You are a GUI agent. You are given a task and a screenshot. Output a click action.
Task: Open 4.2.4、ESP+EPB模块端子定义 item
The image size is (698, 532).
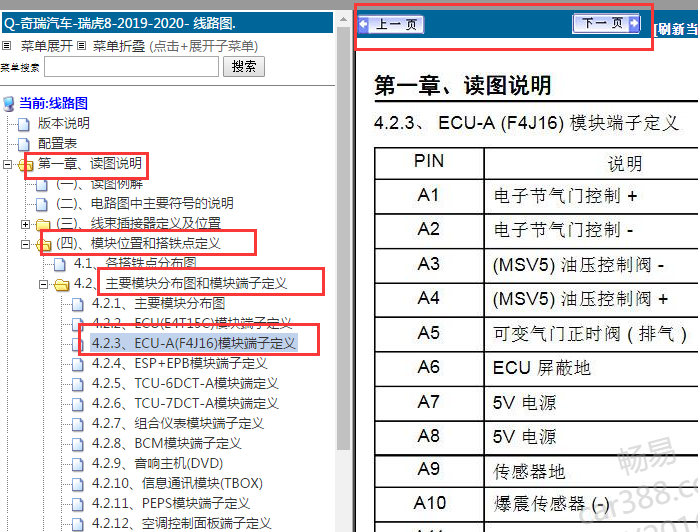[179, 363]
